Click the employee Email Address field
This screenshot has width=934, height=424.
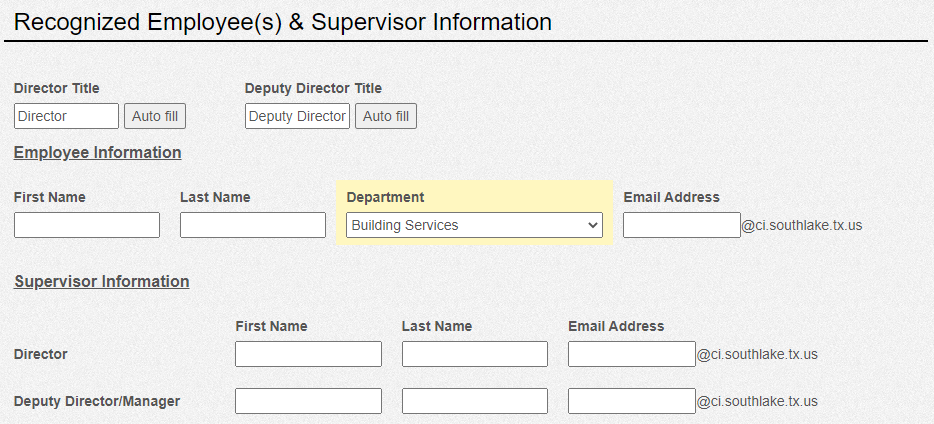tap(682, 225)
